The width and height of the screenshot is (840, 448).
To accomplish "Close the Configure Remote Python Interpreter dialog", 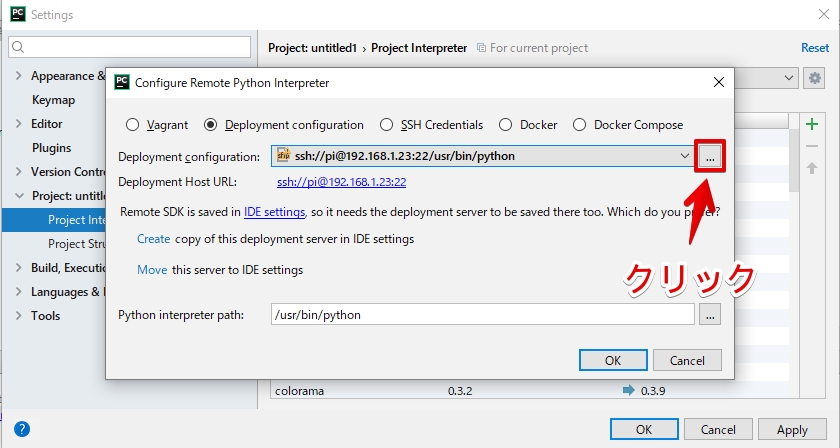I will point(719,82).
